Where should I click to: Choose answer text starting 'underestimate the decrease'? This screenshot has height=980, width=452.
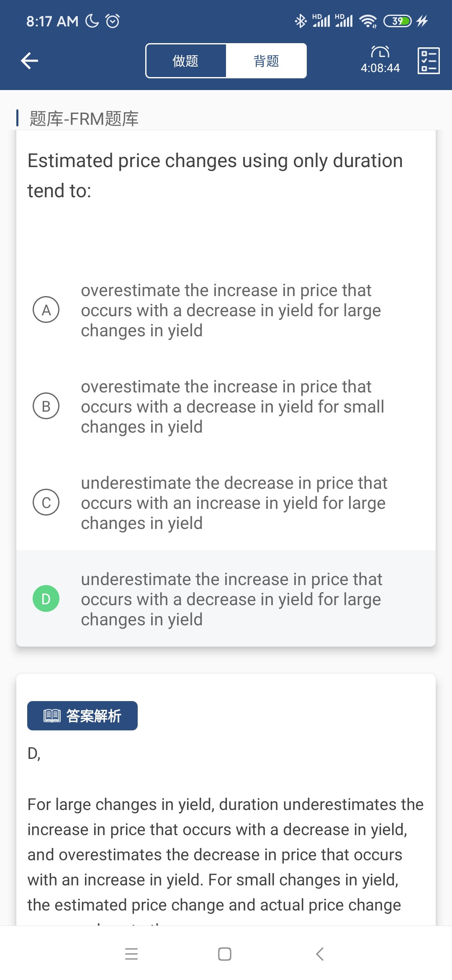coord(234,503)
